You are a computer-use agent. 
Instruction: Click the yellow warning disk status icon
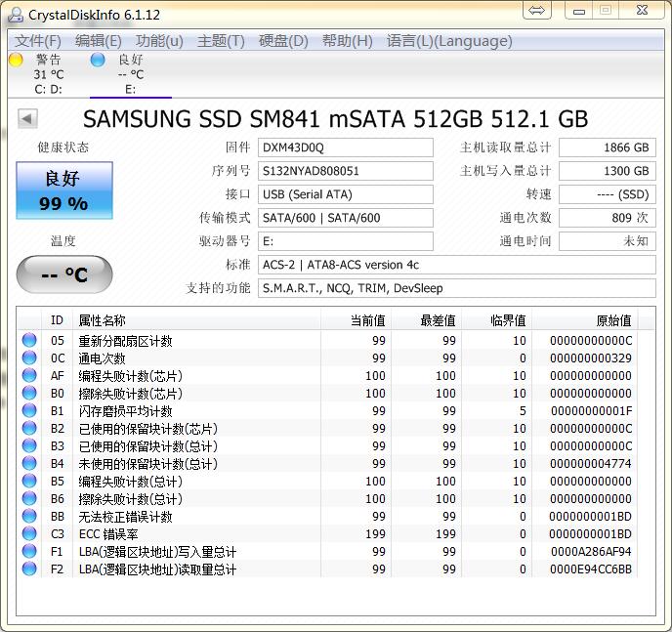click(16, 60)
